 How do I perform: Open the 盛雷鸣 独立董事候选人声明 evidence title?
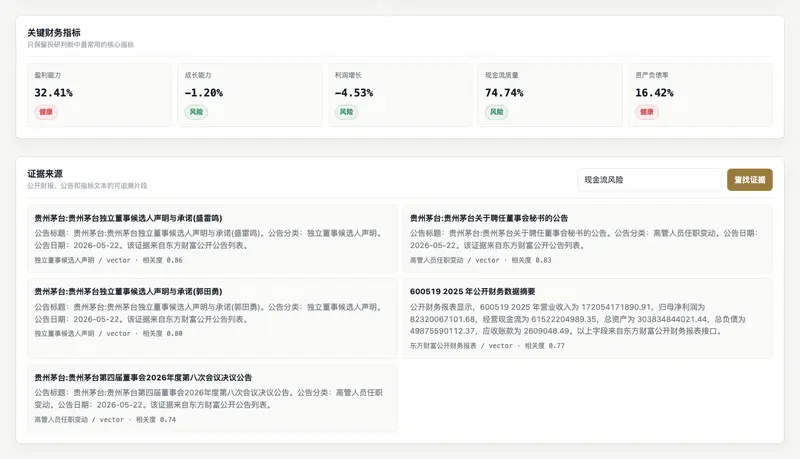[128, 218]
